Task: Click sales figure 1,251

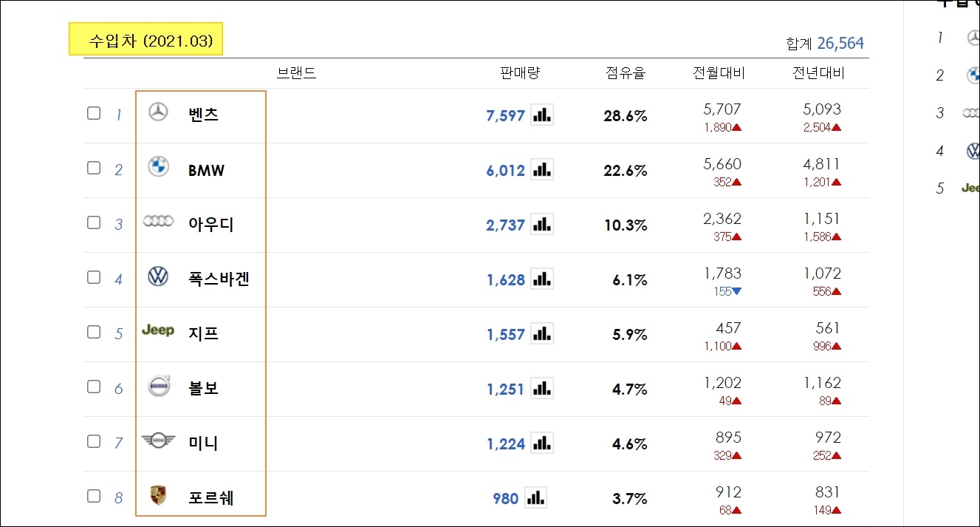Action: point(505,390)
